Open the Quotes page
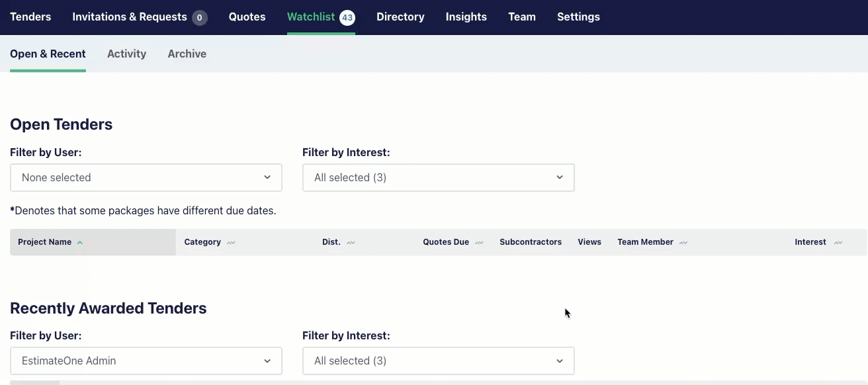Viewport: 868px width, 385px height. 247,17
